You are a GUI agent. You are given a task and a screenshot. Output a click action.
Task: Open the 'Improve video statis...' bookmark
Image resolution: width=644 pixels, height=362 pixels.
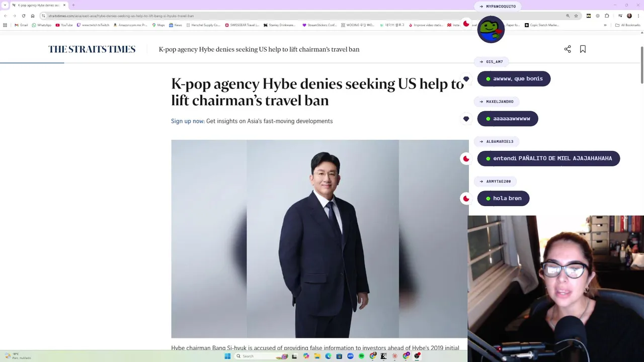click(x=426, y=25)
